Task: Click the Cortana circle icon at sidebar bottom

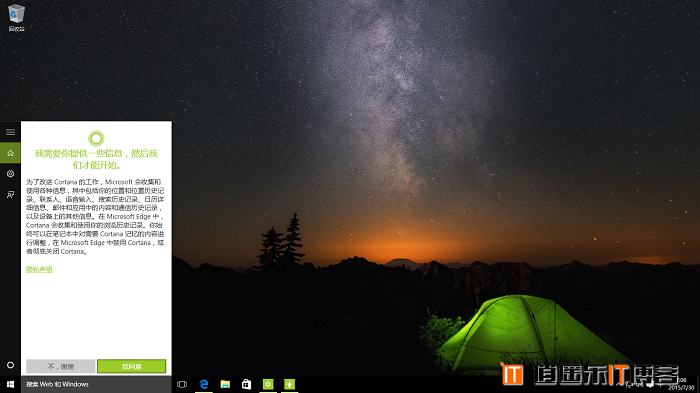Action: 10,365
